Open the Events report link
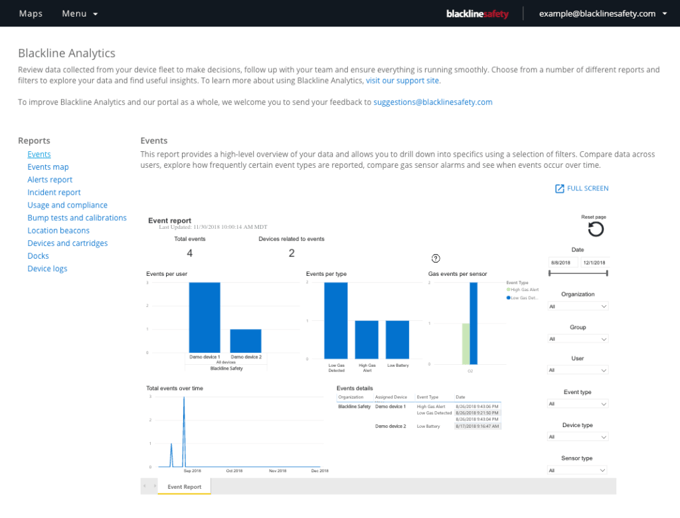Viewport: 680px width, 518px height. 39,154
